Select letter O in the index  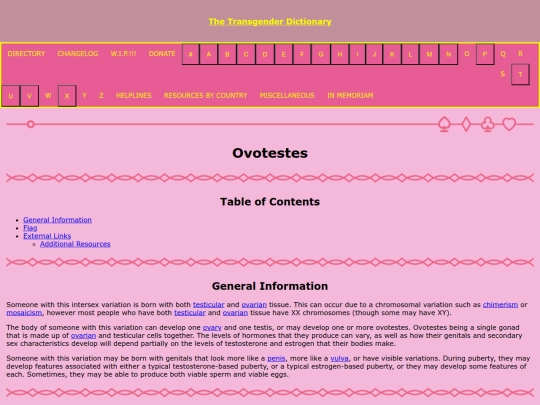tap(467, 54)
